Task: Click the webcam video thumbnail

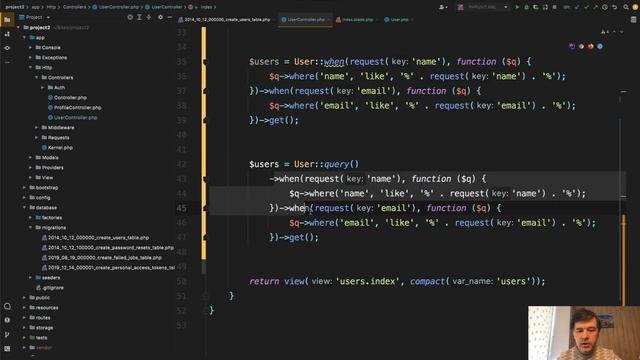Action: point(584,333)
